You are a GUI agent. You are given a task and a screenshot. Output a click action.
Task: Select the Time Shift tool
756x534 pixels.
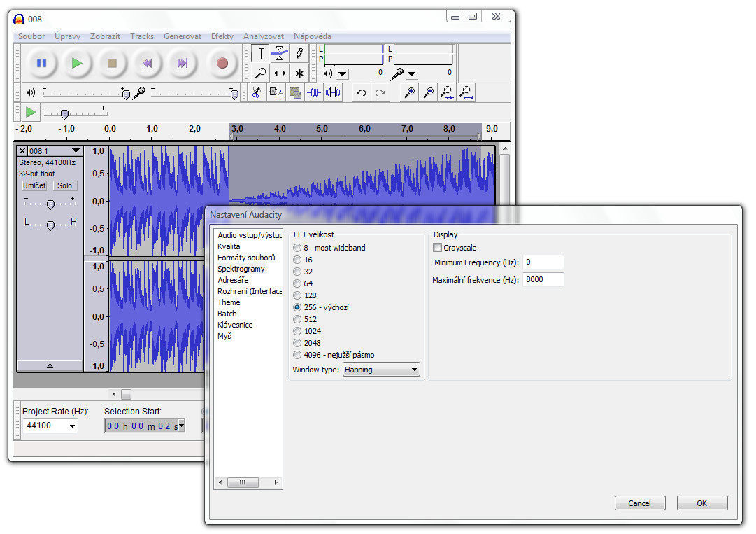point(280,73)
